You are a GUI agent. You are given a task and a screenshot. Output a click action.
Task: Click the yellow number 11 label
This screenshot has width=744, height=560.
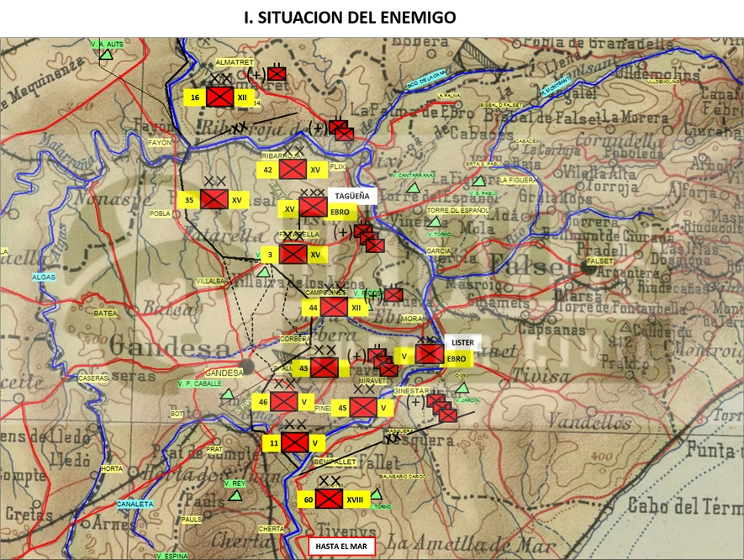point(274,444)
